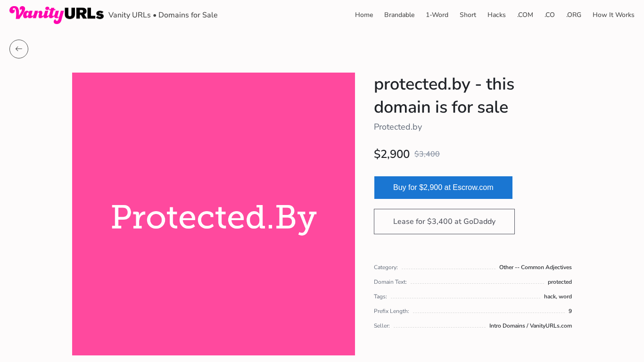Click the back arrow circle icon
The height and width of the screenshot is (362, 644).
[x=19, y=49]
